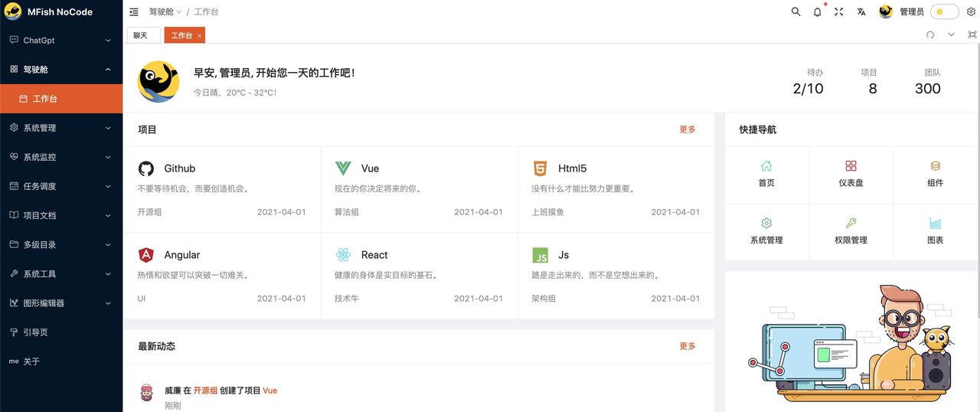Click the 开源组 link in activity feed
980x412 pixels.
pyautogui.click(x=205, y=391)
